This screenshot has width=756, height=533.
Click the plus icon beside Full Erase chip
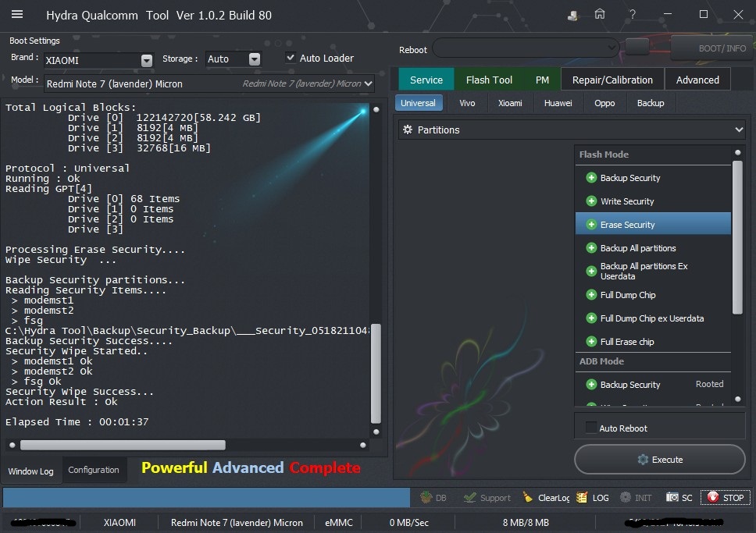click(x=591, y=342)
